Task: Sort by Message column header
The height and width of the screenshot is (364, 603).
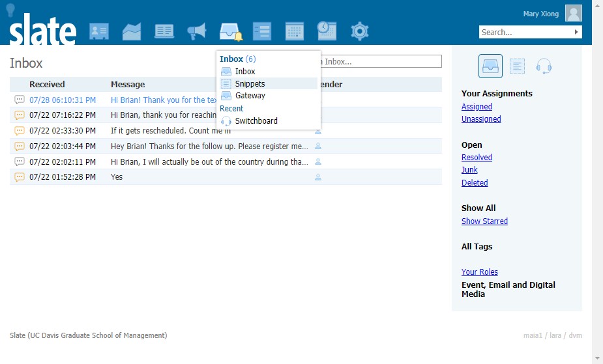Action: (128, 84)
